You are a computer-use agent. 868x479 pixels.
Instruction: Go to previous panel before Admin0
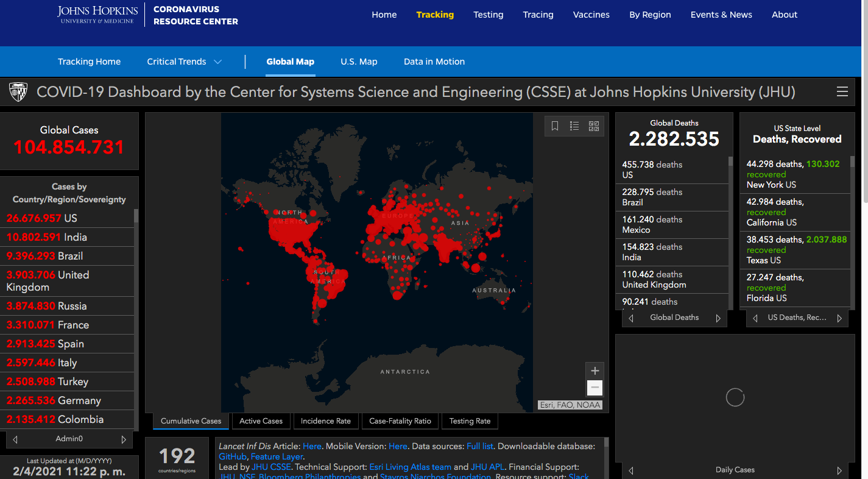[15, 439]
